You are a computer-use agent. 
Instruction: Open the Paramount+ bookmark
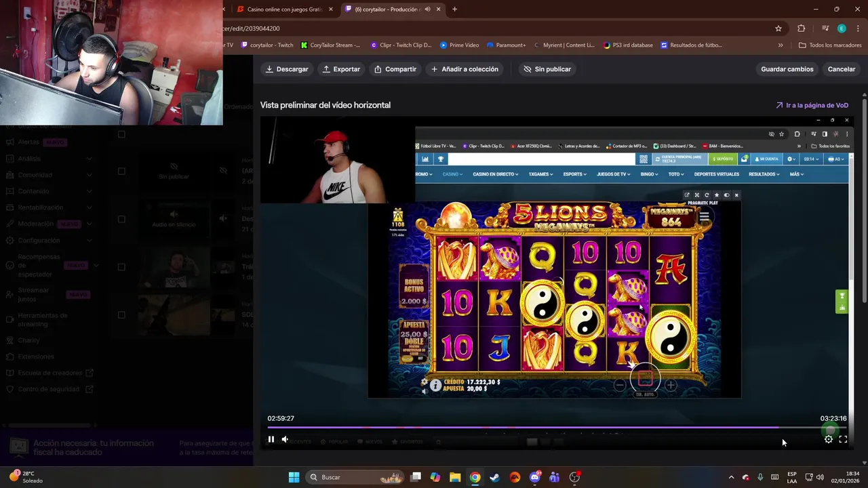(506, 45)
